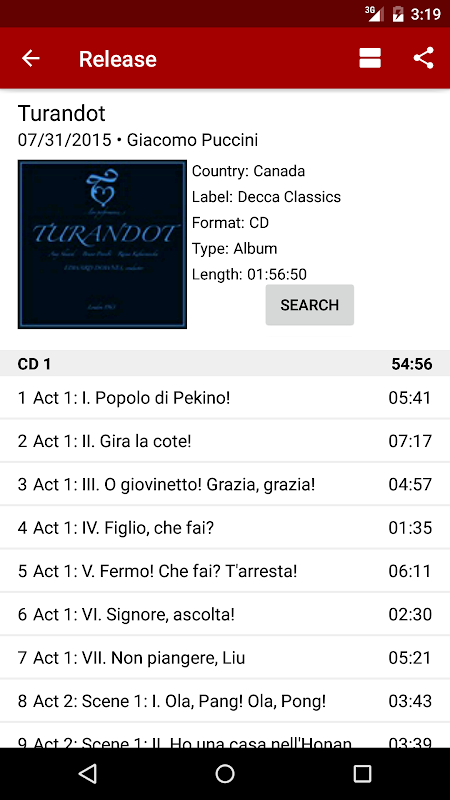
Task: Tap the Android back navigation button
Action: click(88, 773)
